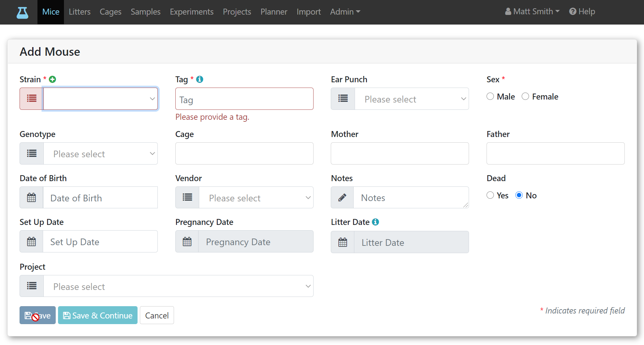
Task: Click the green add strain plus icon
Action: pyautogui.click(x=52, y=79)
